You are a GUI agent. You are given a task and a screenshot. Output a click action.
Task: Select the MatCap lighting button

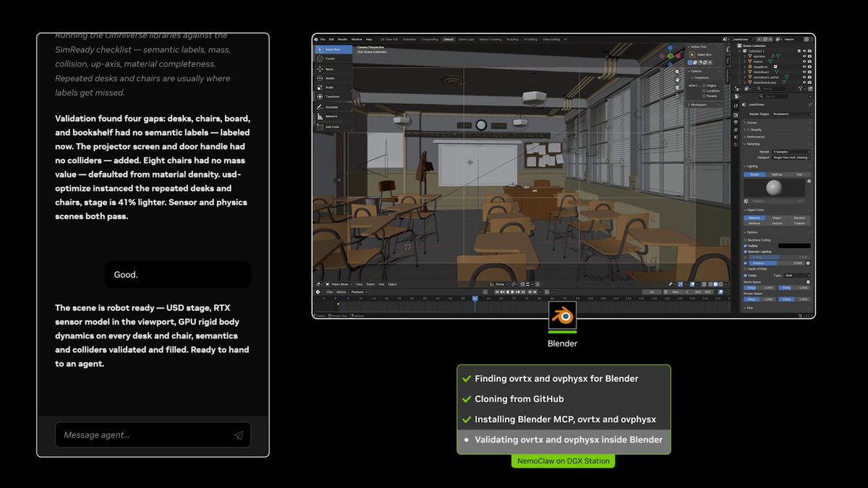tap(777, 174)
